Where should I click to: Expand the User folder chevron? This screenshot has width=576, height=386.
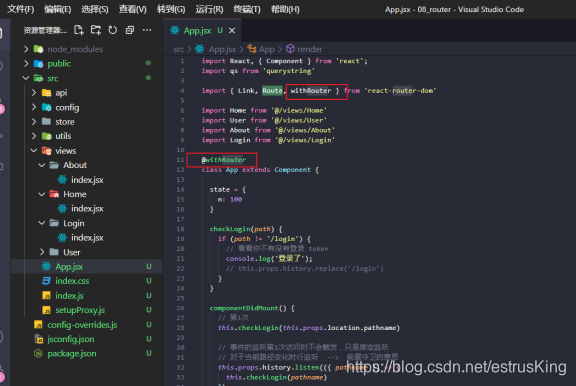pos(42,252)
